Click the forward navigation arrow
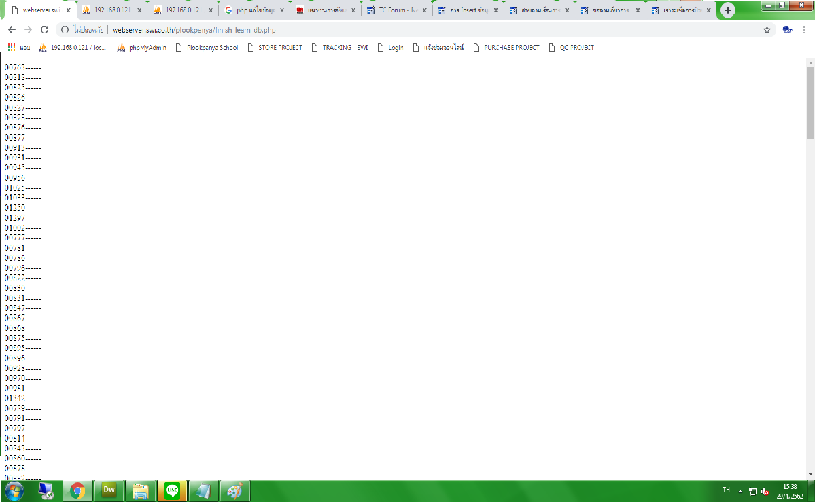817x504 pixels. [x=28, y=30]
